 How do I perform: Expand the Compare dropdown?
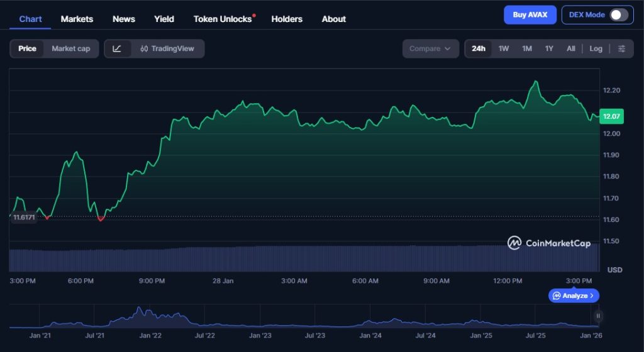coord(430,48)
